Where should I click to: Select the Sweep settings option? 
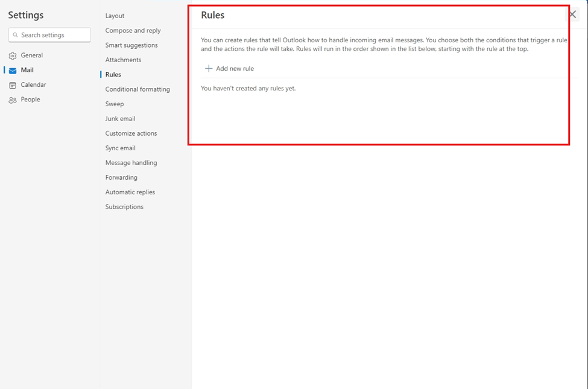click(x=115, y=104)
